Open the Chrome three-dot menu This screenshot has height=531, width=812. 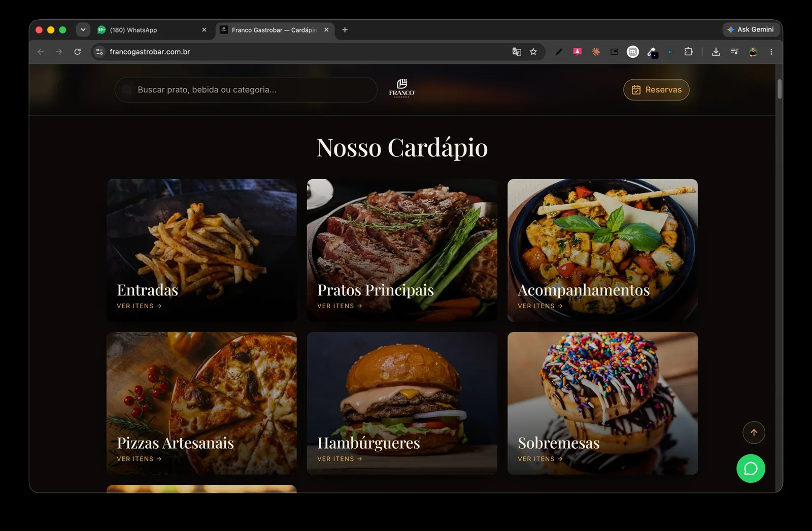[x=771, y=52]
